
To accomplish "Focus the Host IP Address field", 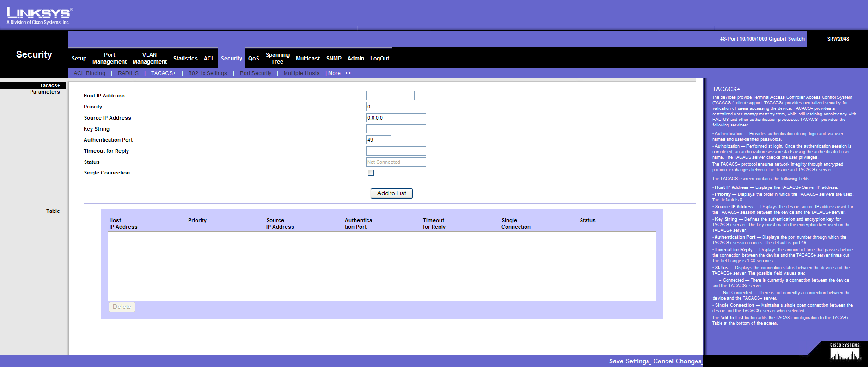I will 390,96.
